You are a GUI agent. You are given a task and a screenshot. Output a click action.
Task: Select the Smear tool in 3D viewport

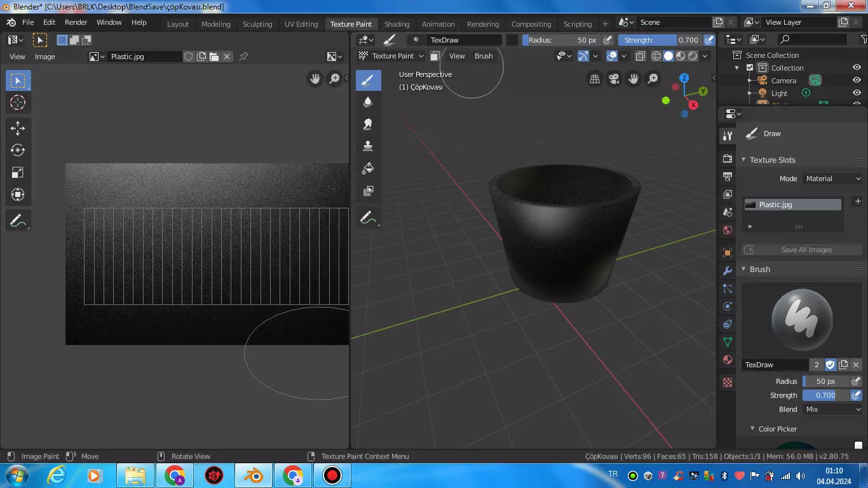point(368,125)
